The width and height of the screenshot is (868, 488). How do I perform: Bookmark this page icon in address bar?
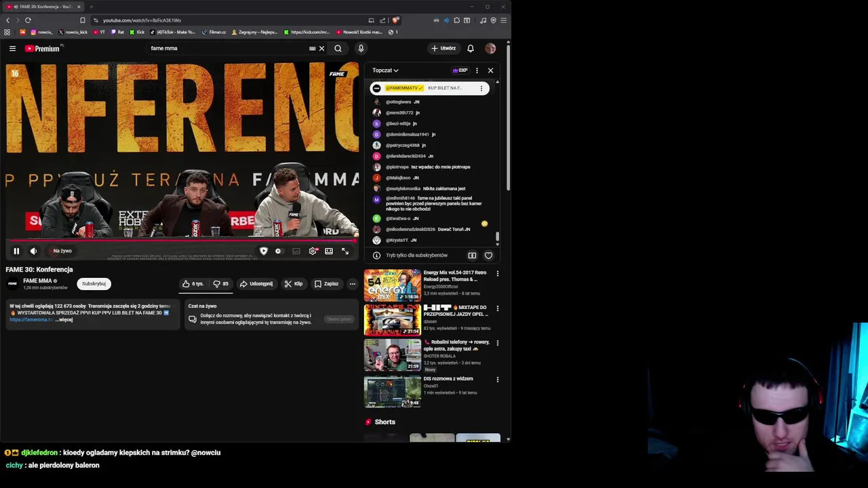tap(83, 20)
